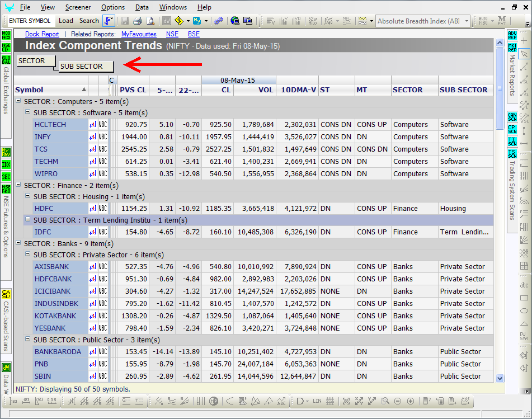Click the Dock Report link
This screenshot has width=532, height=419.
click(x=42, y=34)
